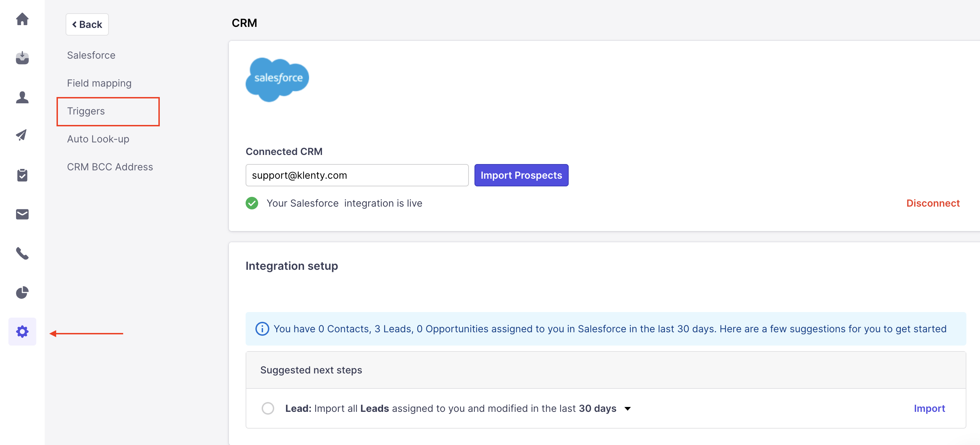
Task: Click the connected CRM email field
Action: (x=357, y=175)
